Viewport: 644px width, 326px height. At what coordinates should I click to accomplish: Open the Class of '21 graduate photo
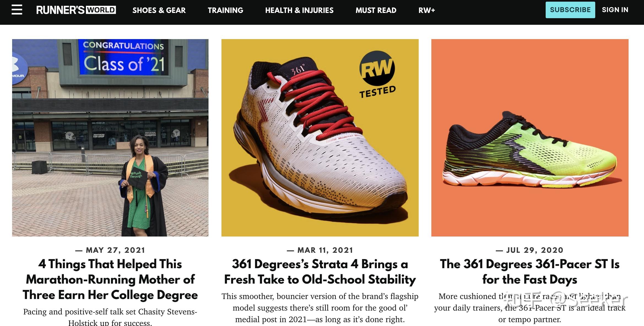pyautogui.click(x=110, y=138)
